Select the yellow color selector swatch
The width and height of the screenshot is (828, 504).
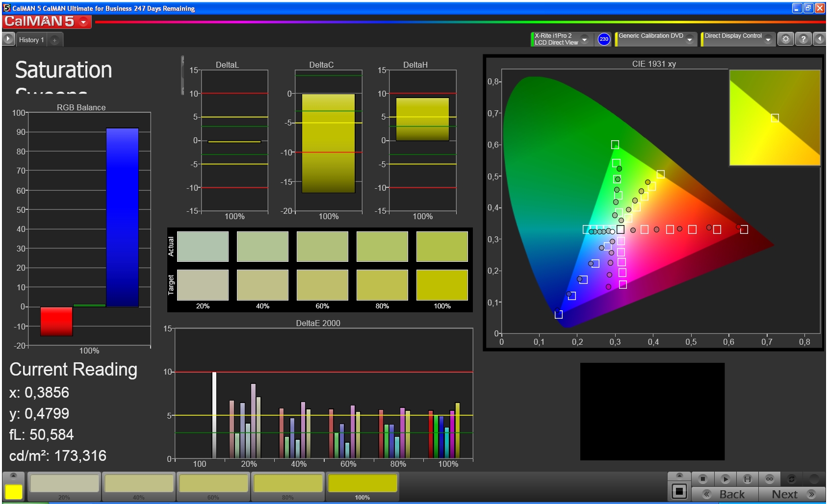coord(14,492)
